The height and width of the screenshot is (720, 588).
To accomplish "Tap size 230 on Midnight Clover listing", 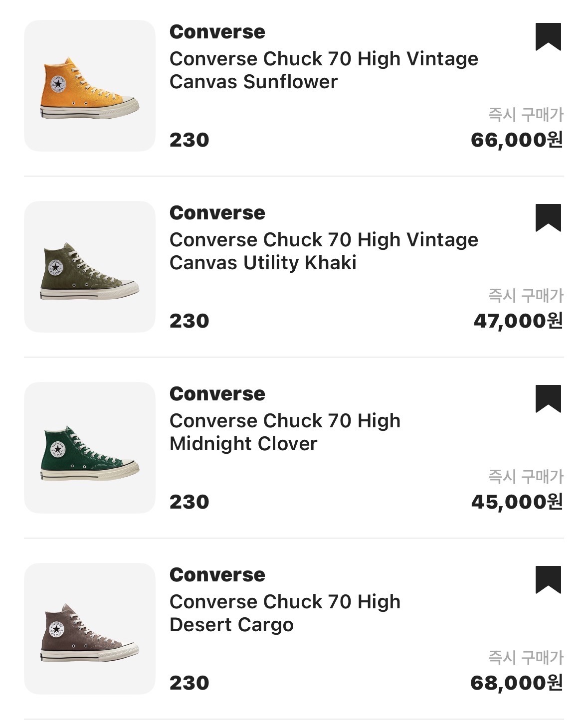I will click(x=189, y=502).
